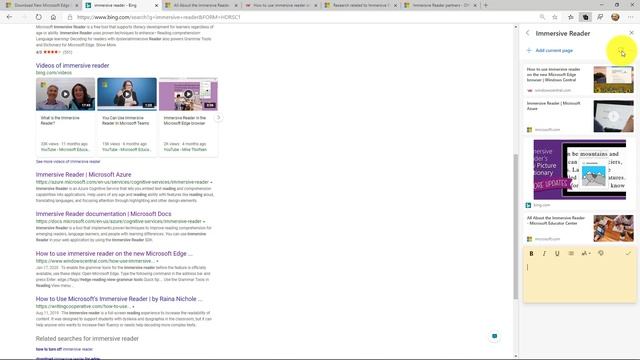Switch to All About the Immersive Reader tab
Image resolution: width=640 pixels, height=360 pixels.
[202, 5]
